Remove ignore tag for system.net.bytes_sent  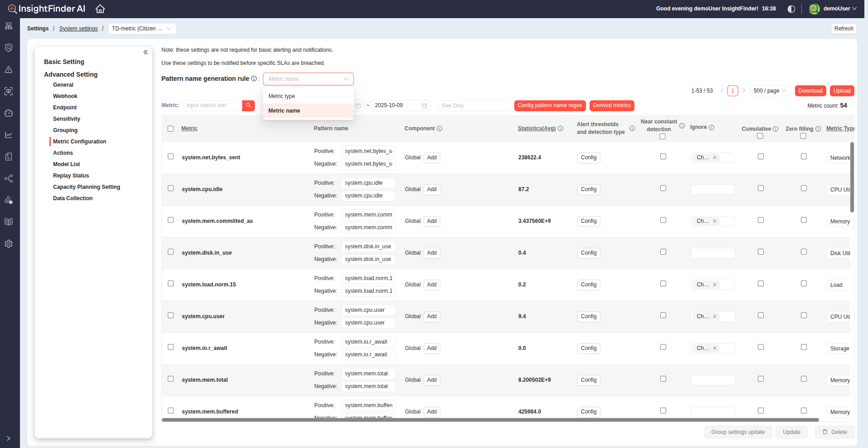point(715,158)
